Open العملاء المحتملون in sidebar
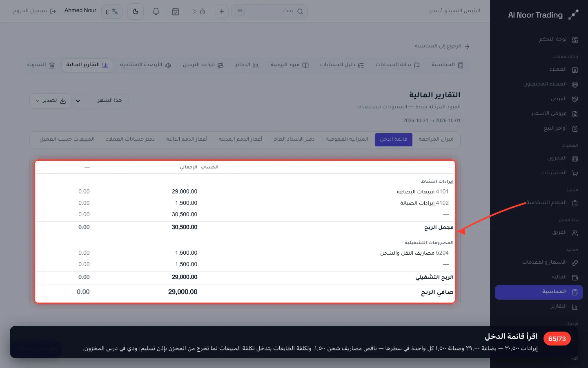 [x=539, y=84]
